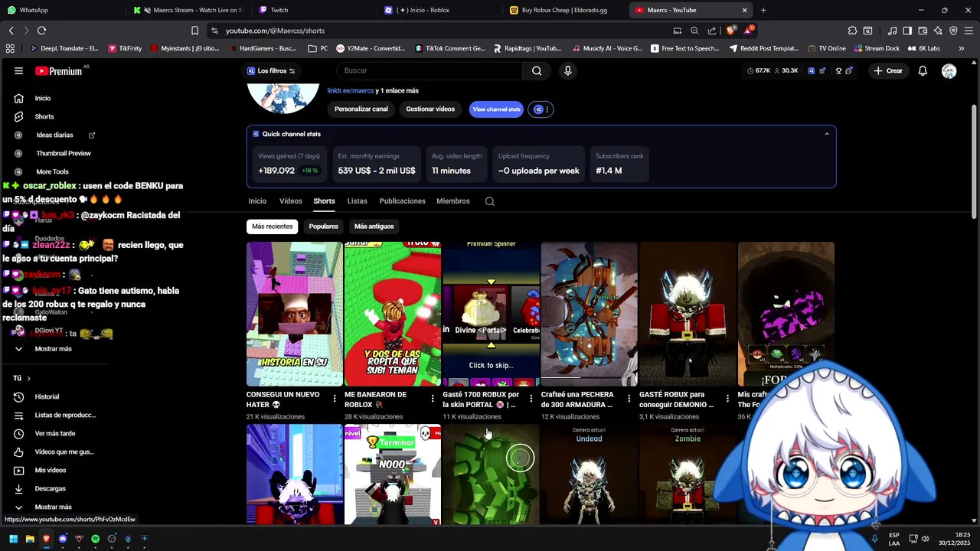
Task: Switch to the Videos channel tab
Action: tap(290, 201)
